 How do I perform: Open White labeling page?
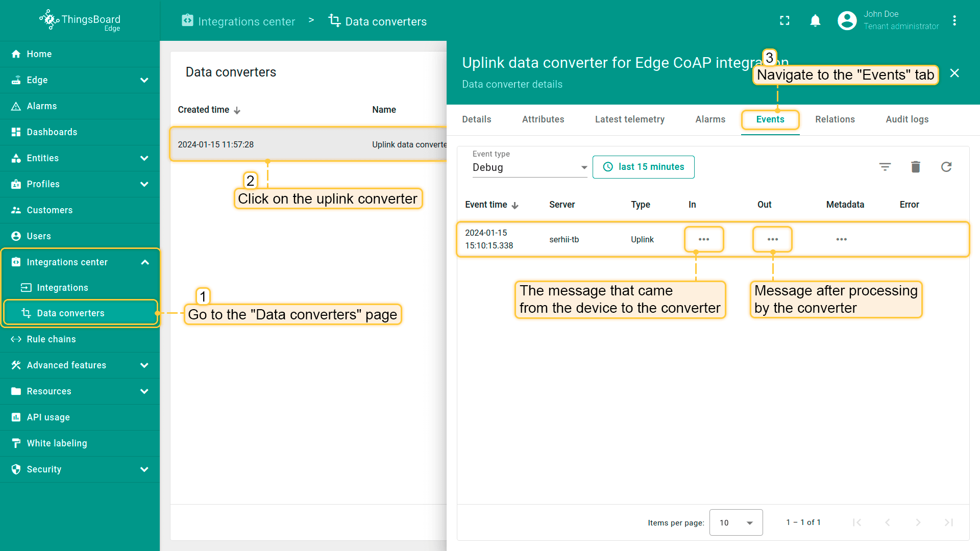coord(80,443)
